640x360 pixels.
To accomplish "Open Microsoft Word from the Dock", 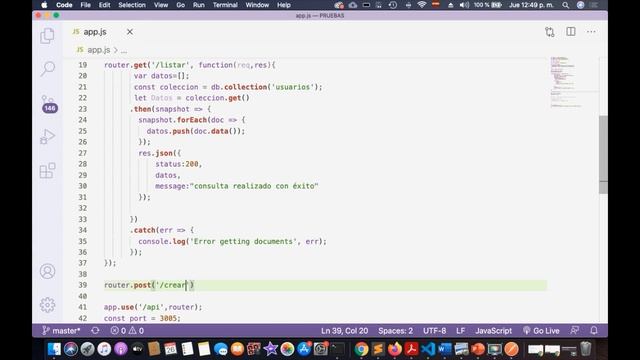I will 444,349.
